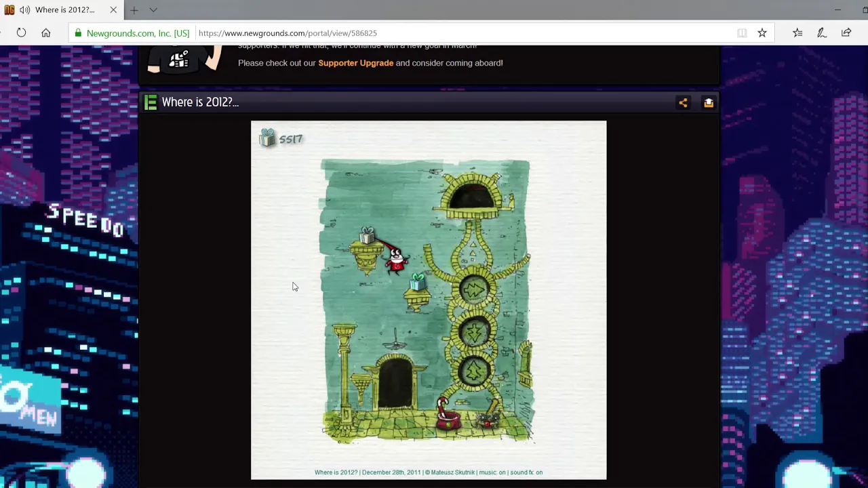Click the dark arched doorway at bottom
Viewport: 868px width, 488px height.
pyautogui.click(x=395, y=383)
